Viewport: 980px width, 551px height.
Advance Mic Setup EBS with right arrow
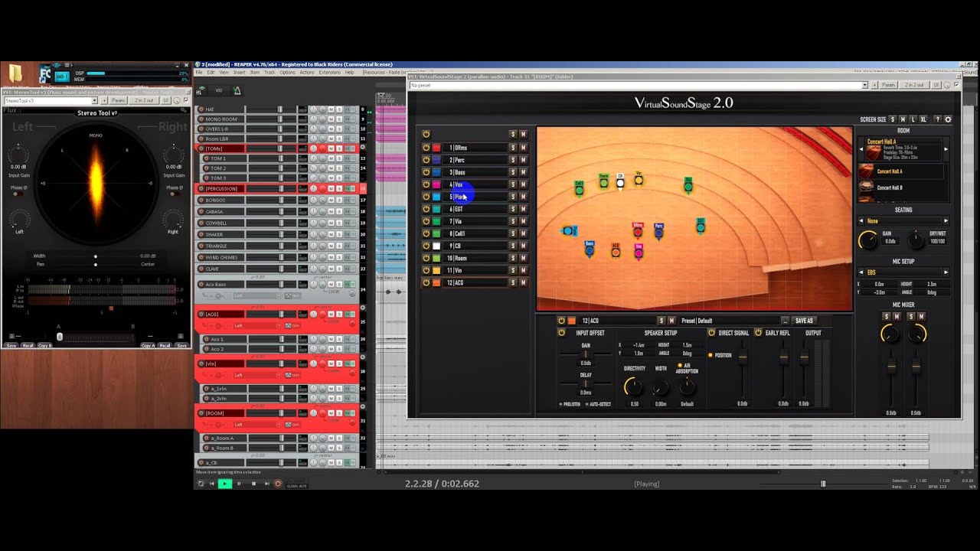(946, 272)
